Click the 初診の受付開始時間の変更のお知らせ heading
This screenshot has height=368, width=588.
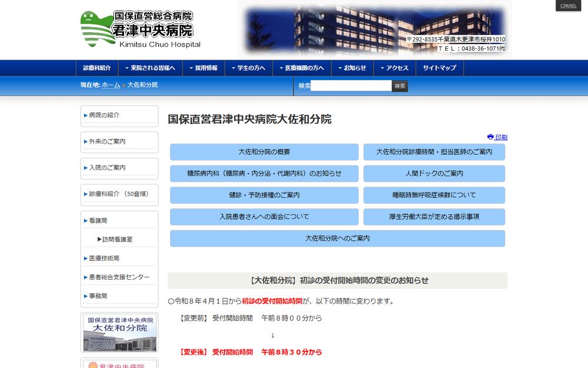click(338, 280)
